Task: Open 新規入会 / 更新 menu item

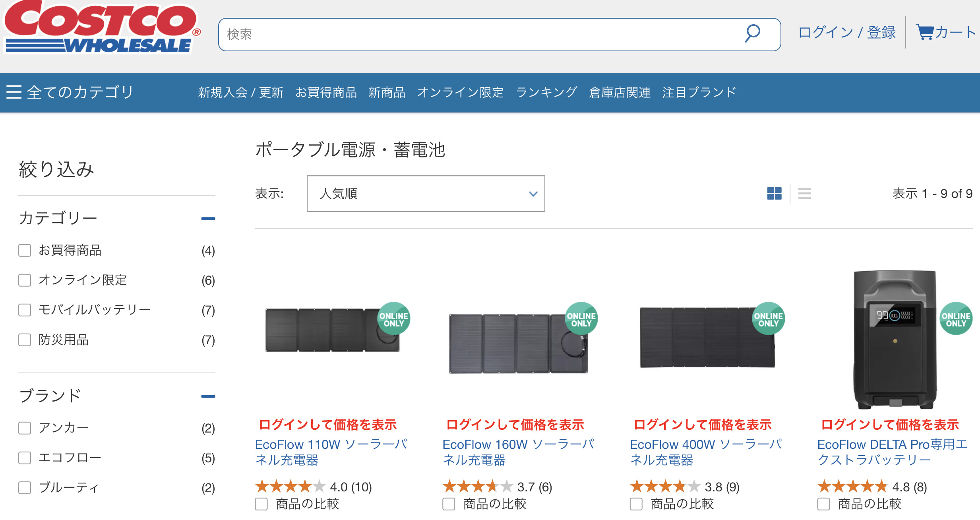Action: pyautogui.click(x=241, y=92)
